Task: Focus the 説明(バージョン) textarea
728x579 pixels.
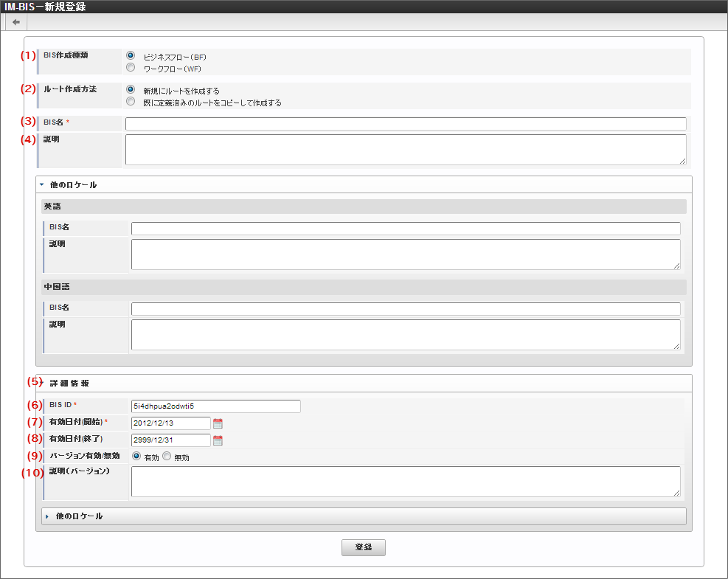Action: [406, 482]
